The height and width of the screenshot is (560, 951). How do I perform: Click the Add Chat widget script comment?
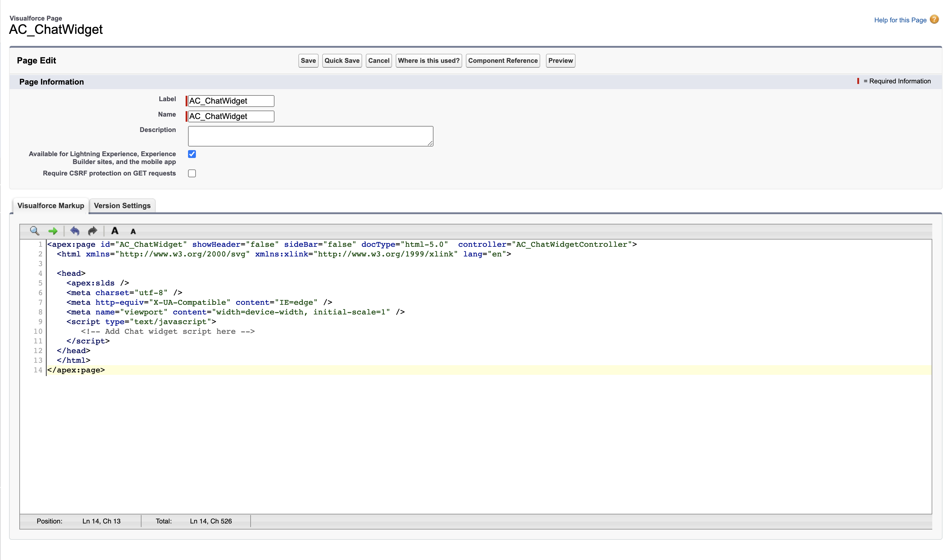pyautogui.click(x=168, y=331)
